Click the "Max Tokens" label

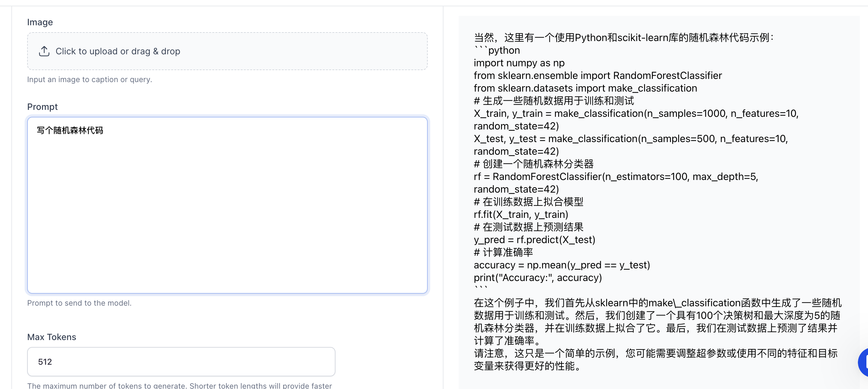51,337
